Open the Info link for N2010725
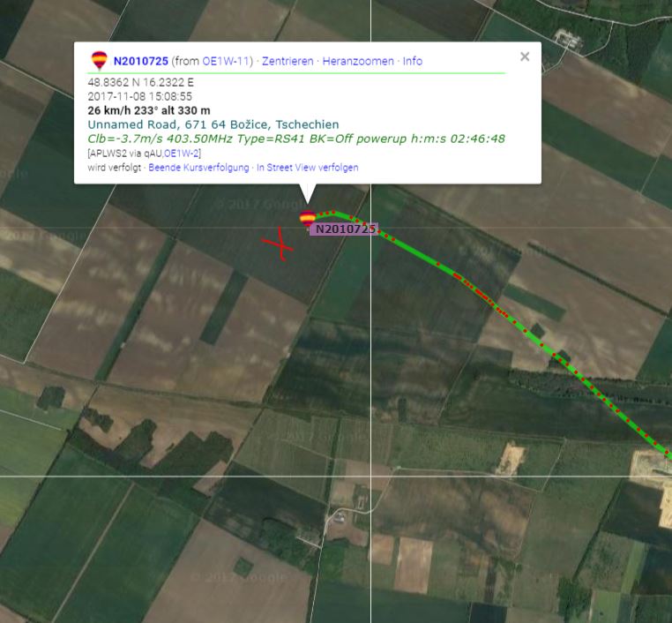Image resolution: width=672 pixels, height=623 pixels. 413,61
